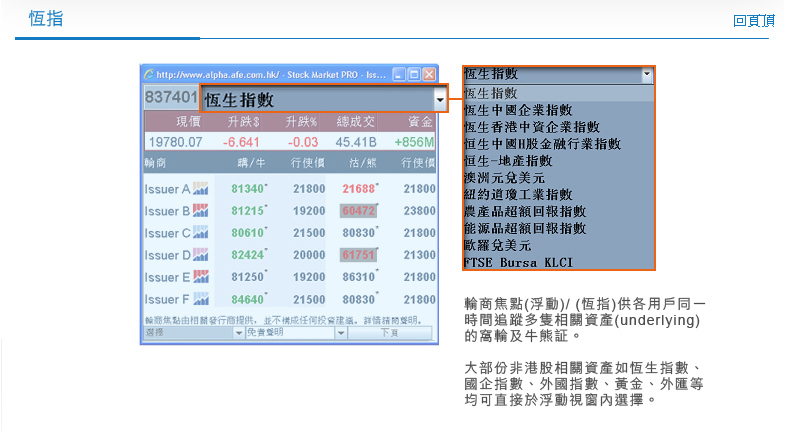Open Issuer D chart icon
Viewport: 788px width, 432px height.
point(201,255)
